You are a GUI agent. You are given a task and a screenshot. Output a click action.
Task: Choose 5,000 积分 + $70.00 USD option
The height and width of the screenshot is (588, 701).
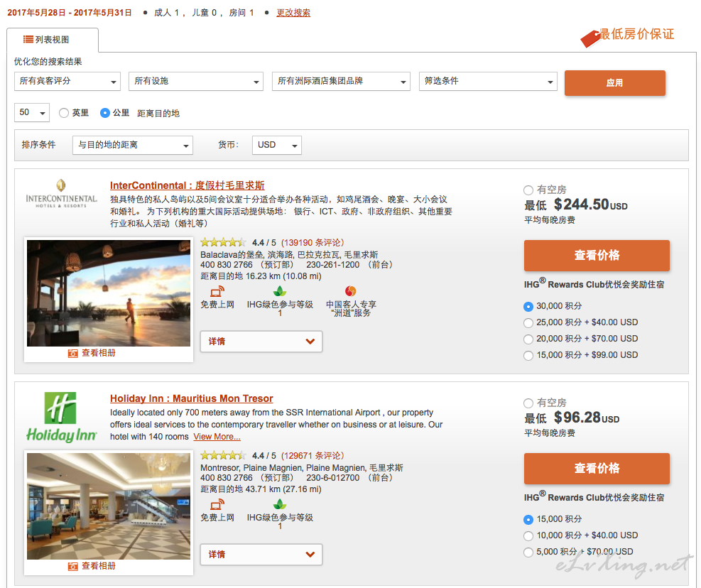pyautogui.click(x=528, y=552)
